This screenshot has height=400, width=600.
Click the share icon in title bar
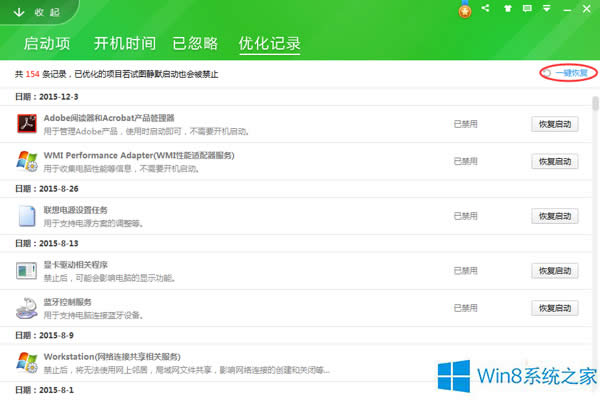[486, 8]
